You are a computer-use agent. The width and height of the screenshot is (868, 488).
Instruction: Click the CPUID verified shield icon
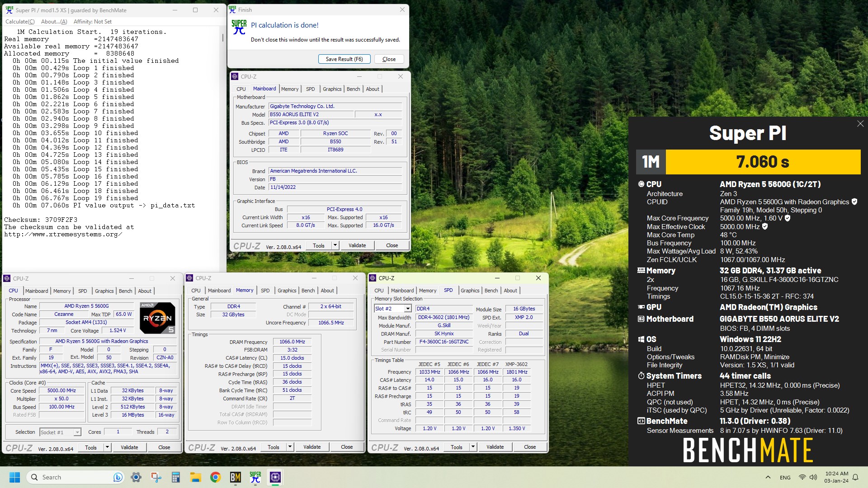854,202
